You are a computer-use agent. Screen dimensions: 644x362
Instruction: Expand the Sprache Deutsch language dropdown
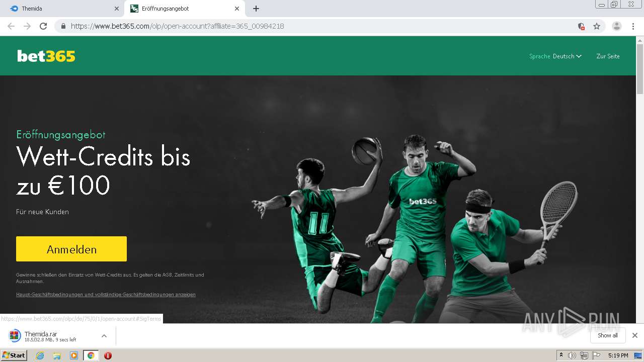(x=555, y=56)
